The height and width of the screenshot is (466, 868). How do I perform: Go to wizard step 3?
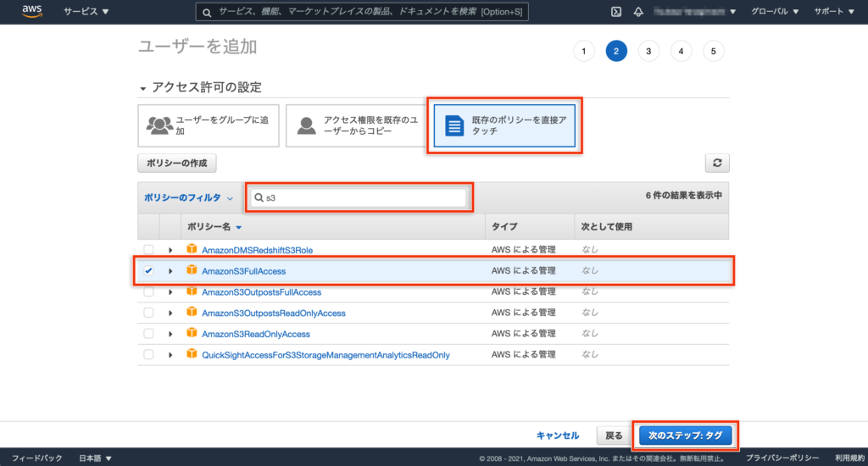pos(648,51)
